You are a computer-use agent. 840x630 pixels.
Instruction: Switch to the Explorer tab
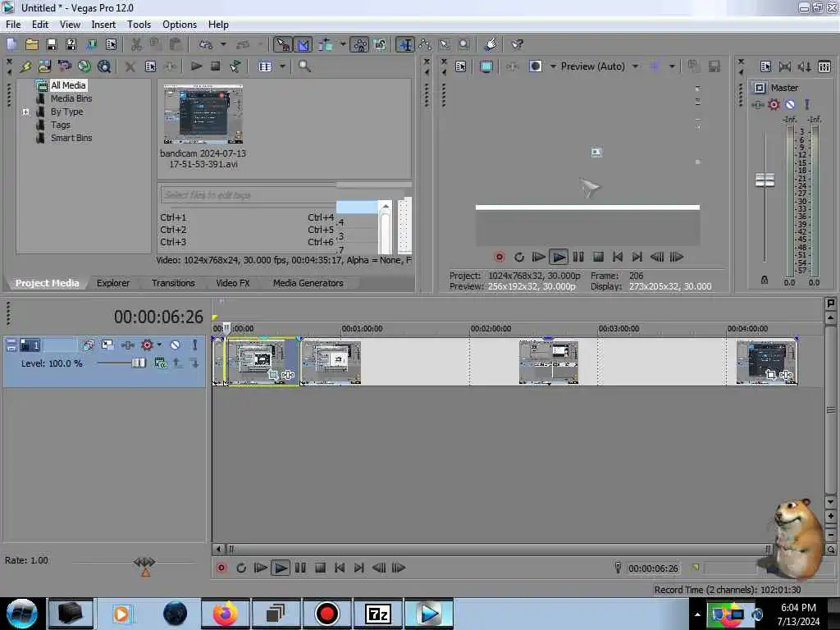pyautogui.click(x=113, y=283)
